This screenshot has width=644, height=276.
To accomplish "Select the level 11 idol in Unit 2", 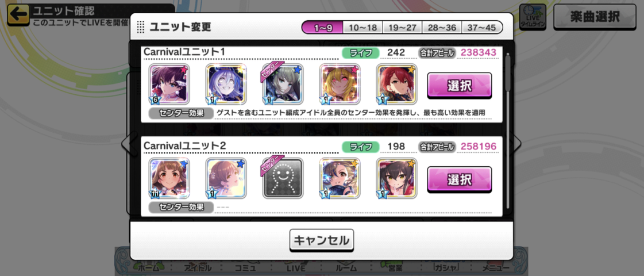I will pyautogui.click(x=169, y=178).
